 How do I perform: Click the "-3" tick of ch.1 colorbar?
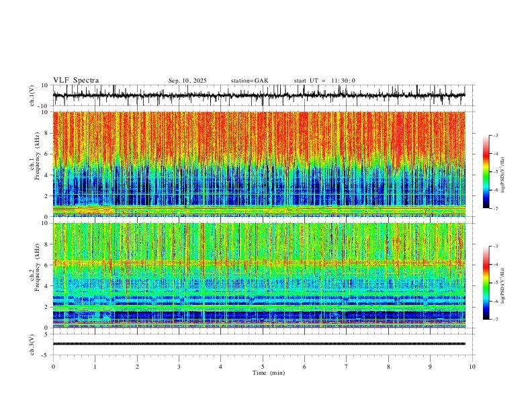[495, 135]
